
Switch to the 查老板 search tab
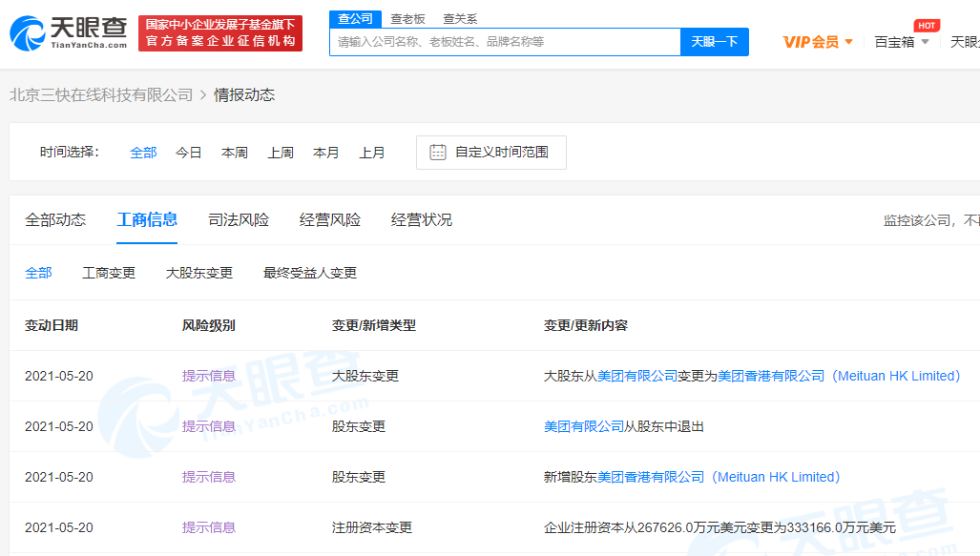(x=407, y=19)
